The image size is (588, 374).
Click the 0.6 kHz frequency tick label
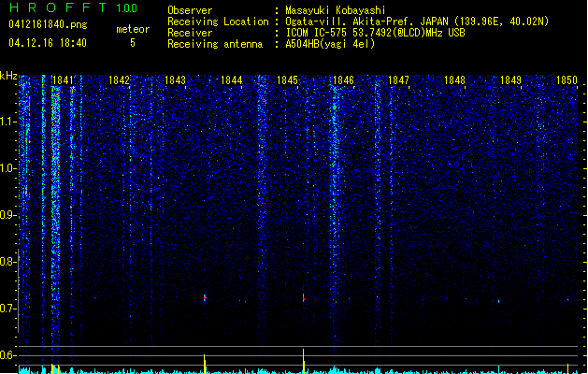click(x=8, y=355)
